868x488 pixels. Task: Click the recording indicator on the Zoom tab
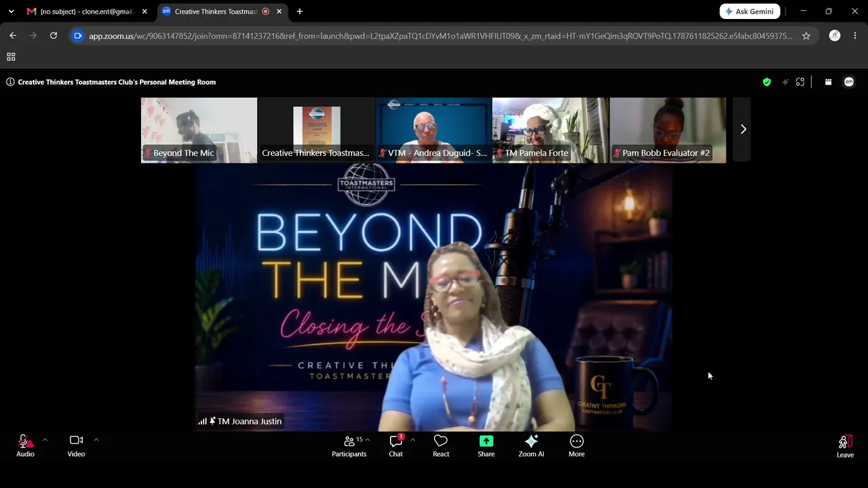265,12
